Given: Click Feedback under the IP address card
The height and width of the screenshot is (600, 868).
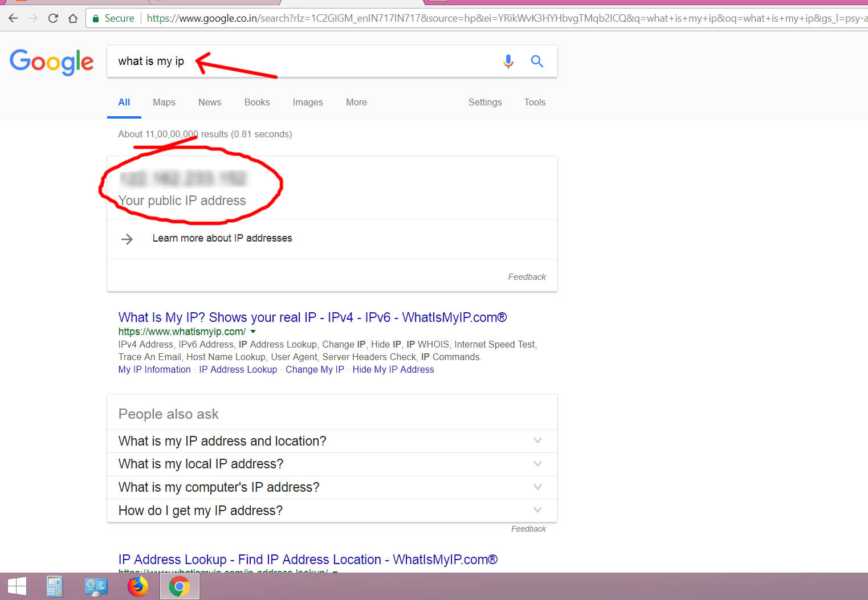Looking at the screenshot, I should click(x=527, y=277).
